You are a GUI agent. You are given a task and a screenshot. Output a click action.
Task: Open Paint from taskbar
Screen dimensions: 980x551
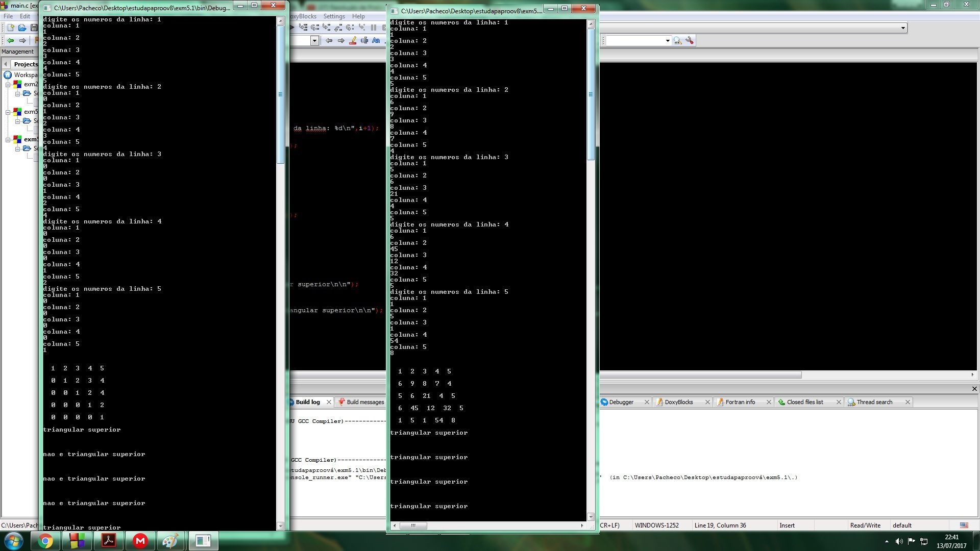[x=171, y=541]
